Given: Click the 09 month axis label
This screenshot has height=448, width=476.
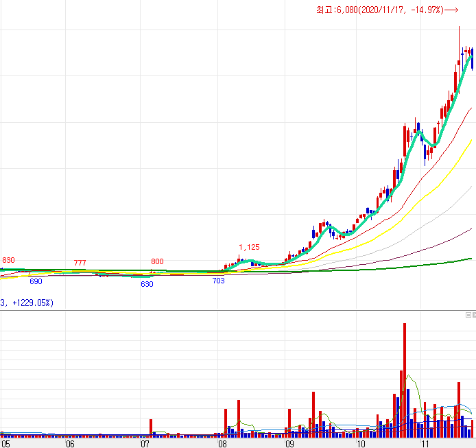Looking at the screenshot, I should pyautogui.click(x=289, y=444).
